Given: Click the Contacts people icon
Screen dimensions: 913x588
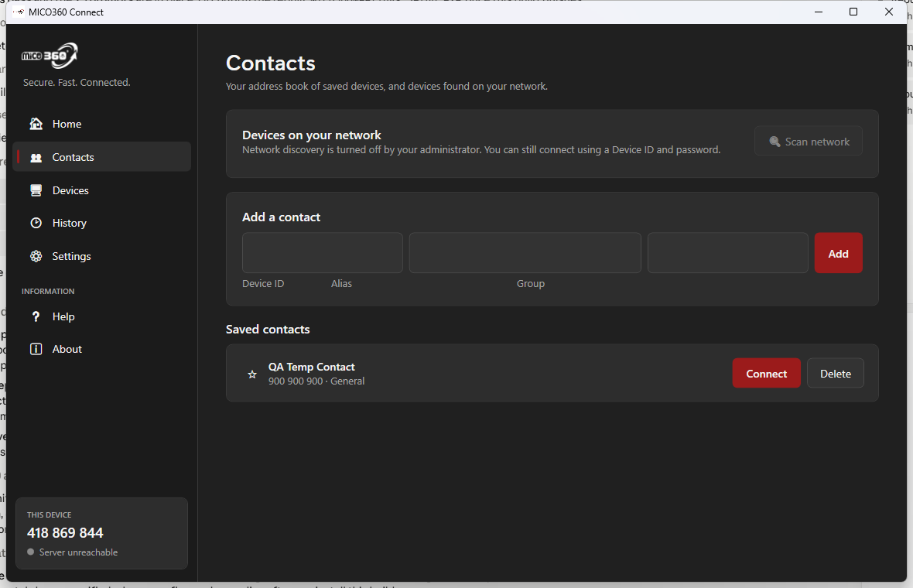Looking at the screenshot, I should 36,157.
